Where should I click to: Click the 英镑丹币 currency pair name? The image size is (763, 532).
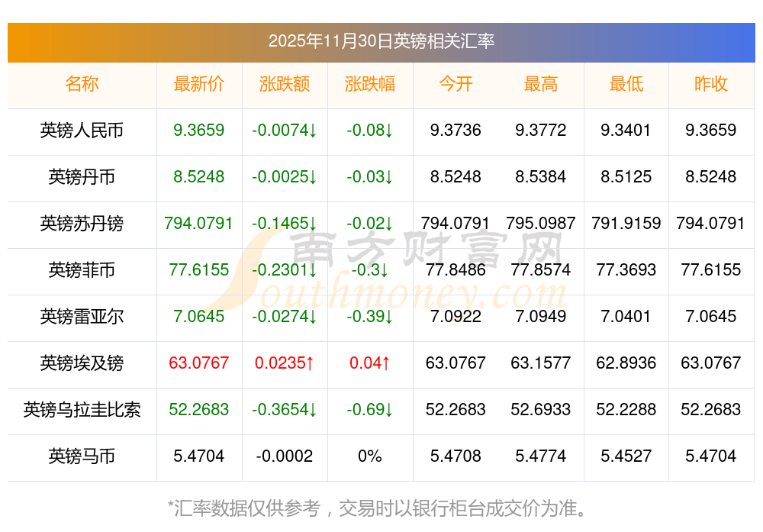point(82,177)
